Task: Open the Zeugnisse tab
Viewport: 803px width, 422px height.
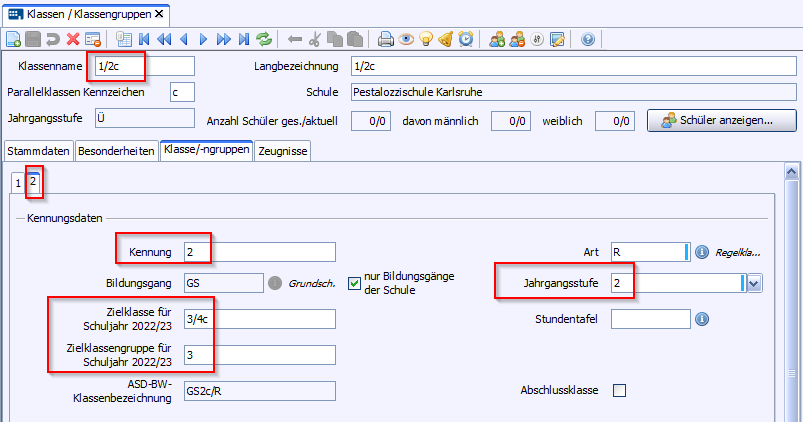Action: [283, 151]
